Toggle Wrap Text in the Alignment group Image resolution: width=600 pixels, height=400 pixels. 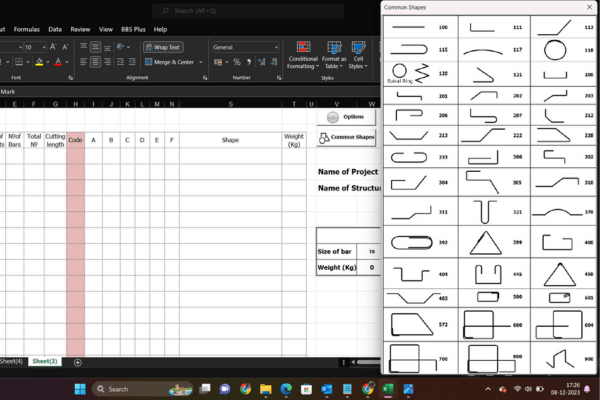pyautogui.click(x=162, y=47)
